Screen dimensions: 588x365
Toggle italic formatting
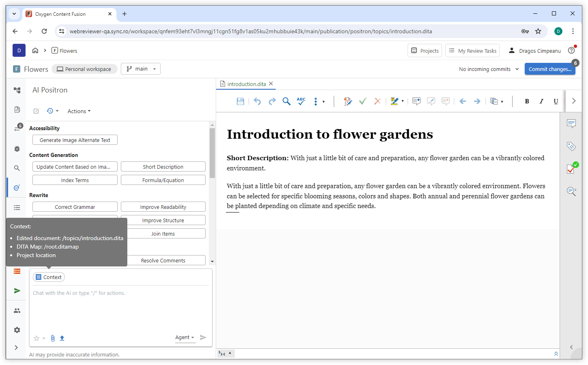tap(541, 101)
